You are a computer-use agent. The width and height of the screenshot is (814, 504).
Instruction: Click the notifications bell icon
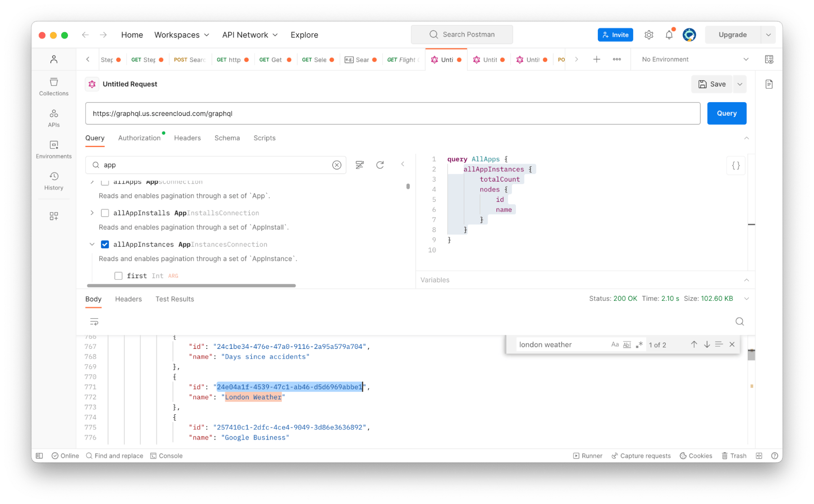click(x=669, y=35)
